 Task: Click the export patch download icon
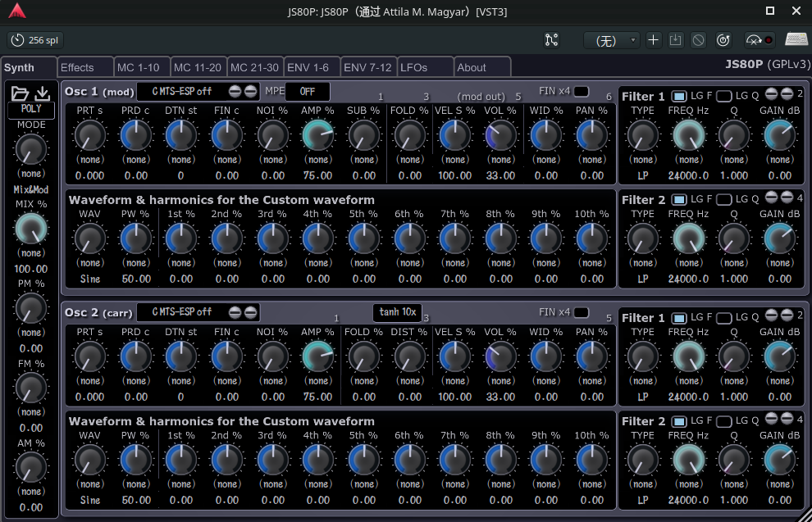click(x=43, y=93)
